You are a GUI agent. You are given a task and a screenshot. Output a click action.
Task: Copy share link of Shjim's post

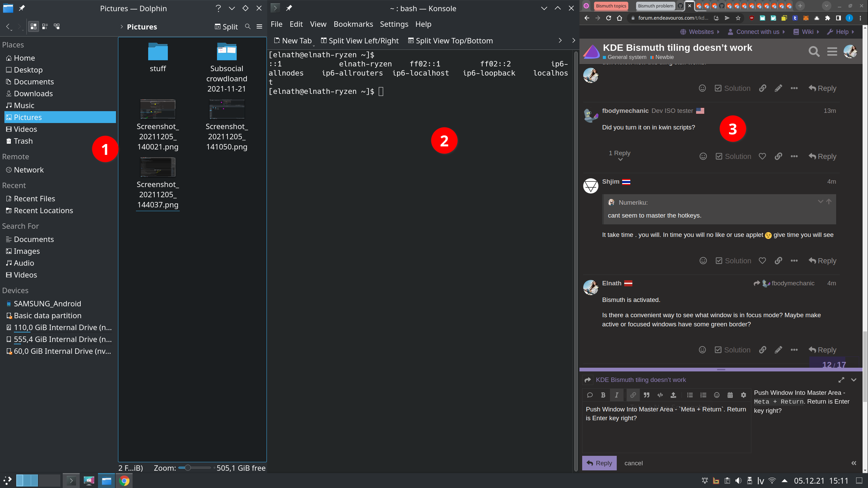778,261
